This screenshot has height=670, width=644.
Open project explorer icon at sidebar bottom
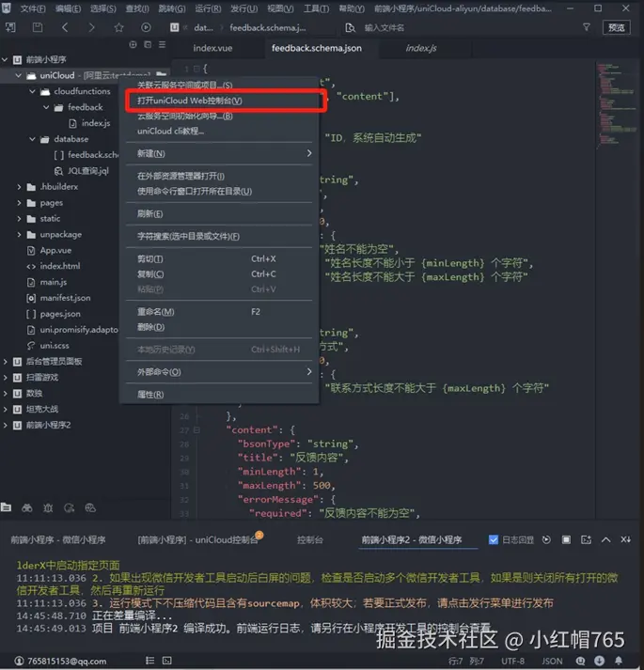[6, 507]
